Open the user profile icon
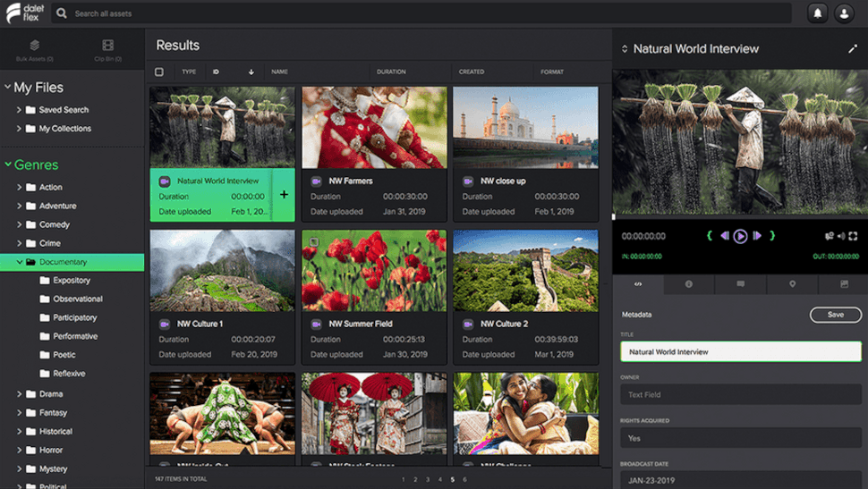 coord(843,13)
